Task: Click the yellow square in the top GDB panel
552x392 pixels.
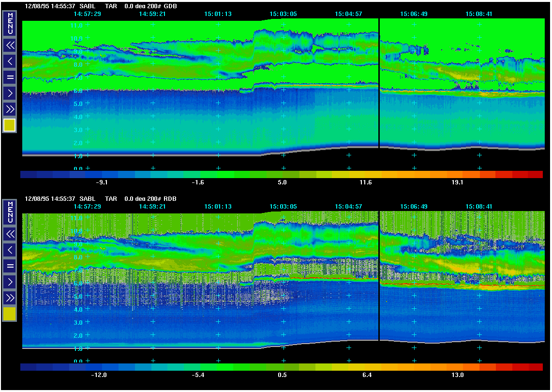Action: (x=10, y=125)
